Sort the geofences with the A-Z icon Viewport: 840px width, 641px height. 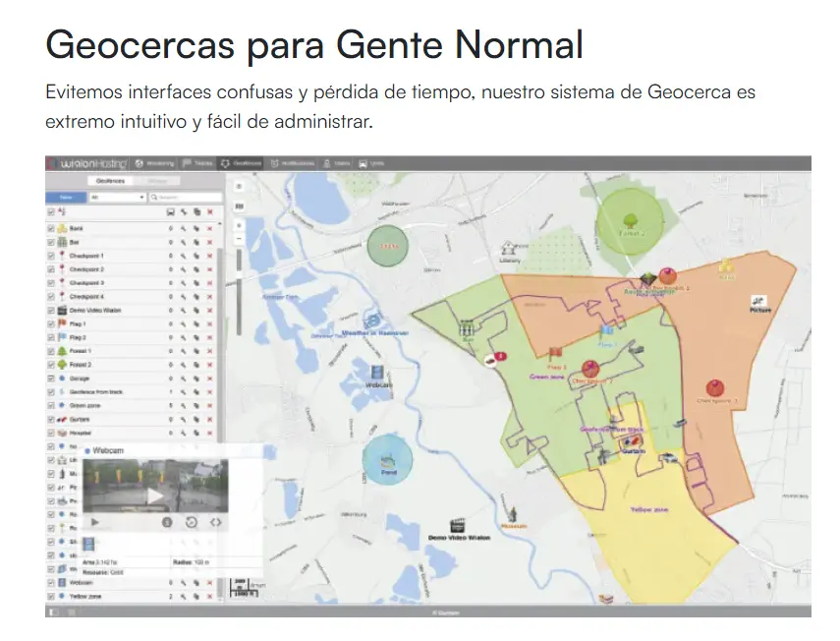(x=62, y=211)
